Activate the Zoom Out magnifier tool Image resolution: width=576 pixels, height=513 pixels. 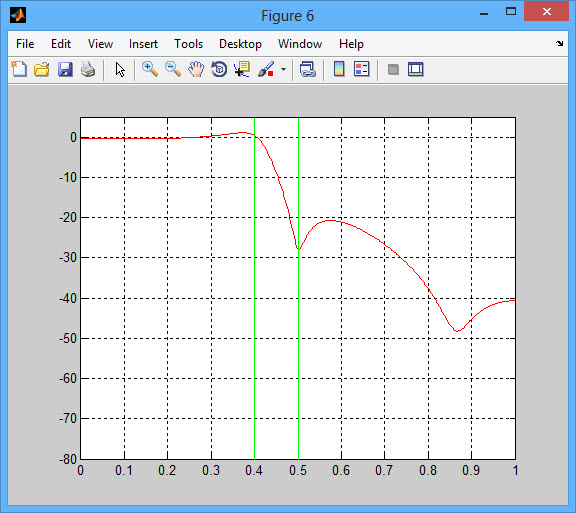pyautogui.click(x=173, y=69)
